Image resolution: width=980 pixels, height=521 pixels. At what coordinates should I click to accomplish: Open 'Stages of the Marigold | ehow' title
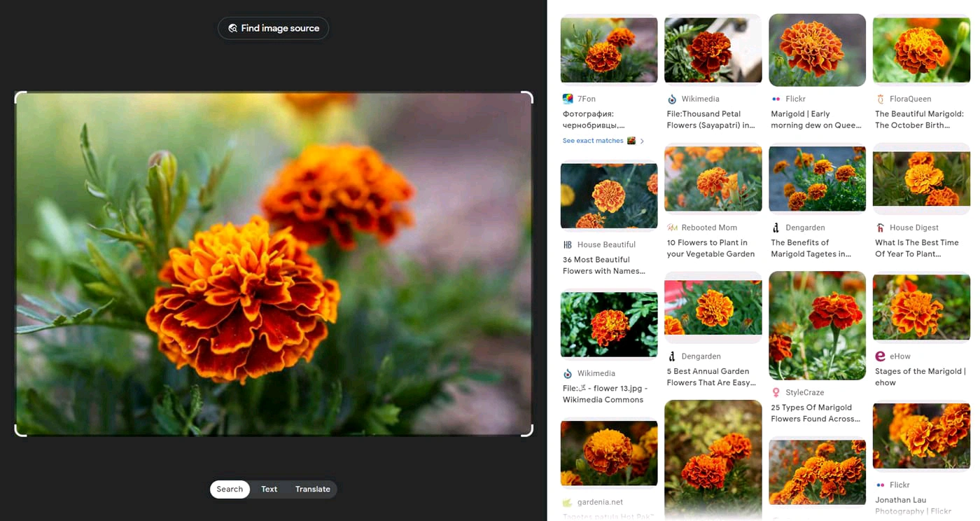pyautogui.click(x=920, y=377)
